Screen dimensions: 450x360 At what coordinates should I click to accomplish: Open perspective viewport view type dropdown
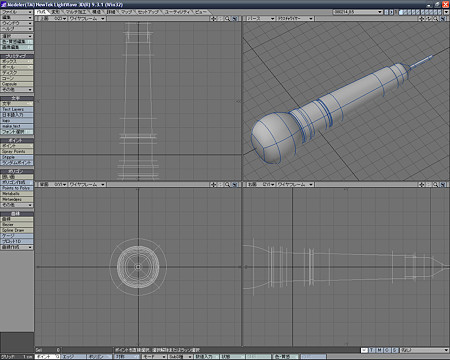(260, 19)
